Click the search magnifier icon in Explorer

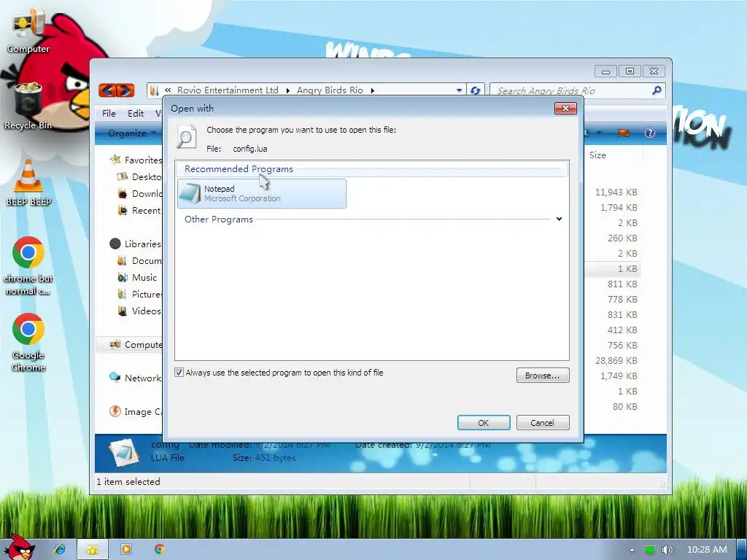[x=657, y=90]
